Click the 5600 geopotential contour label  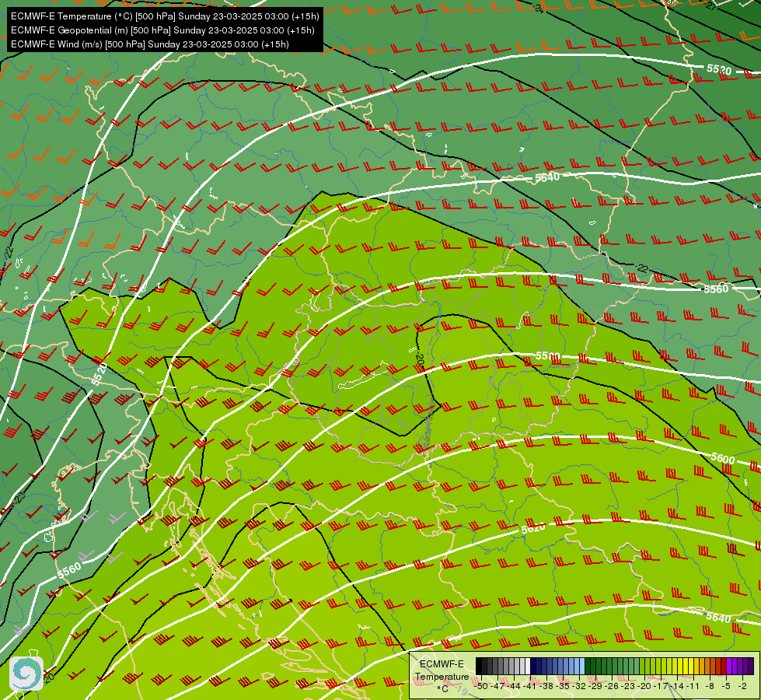[723, 457]
